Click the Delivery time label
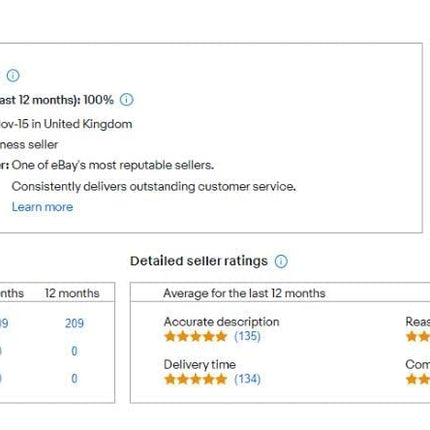Image resolution: width=430 pixels, height=430 pixels. (200, 364)
